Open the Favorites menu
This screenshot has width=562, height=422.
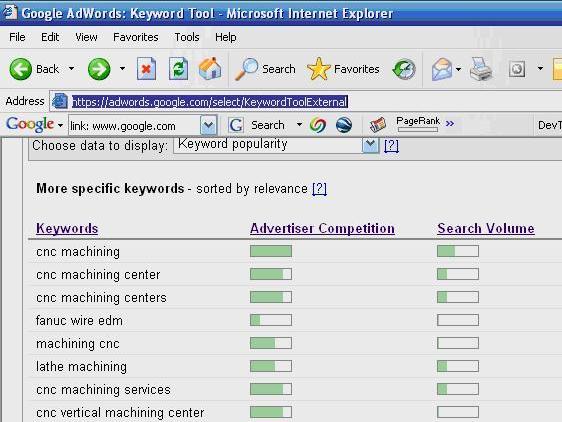click(x=135, y=37)
